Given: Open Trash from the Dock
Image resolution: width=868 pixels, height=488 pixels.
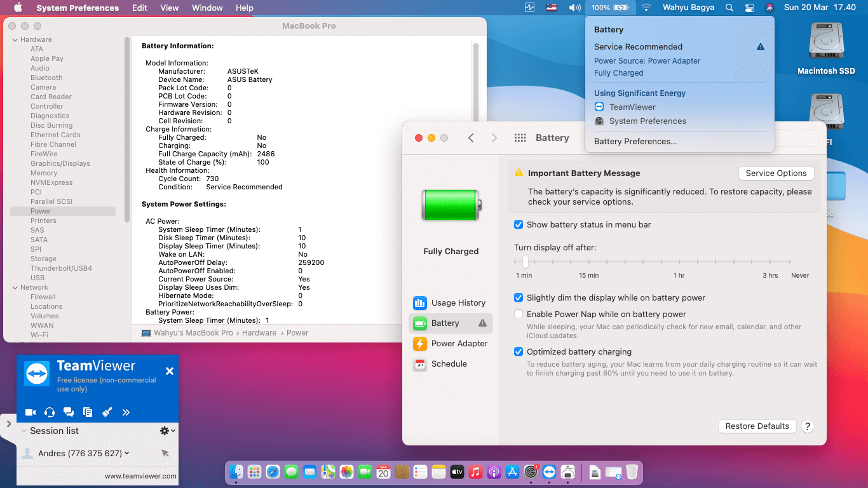Looking at the screenshot, I should (x=632, y=471).
